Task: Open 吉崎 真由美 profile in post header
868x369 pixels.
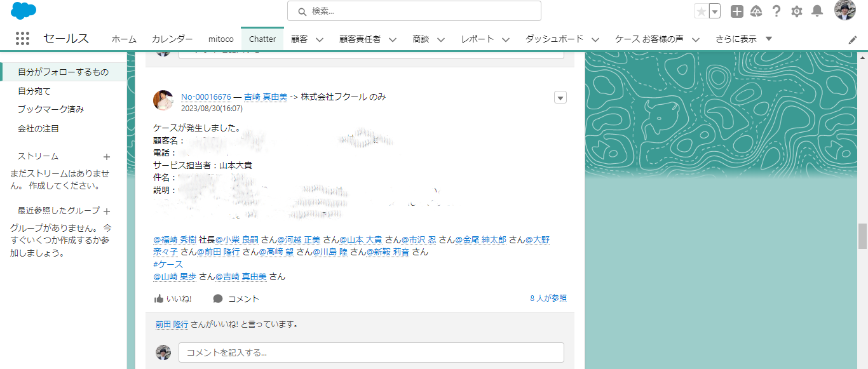Action: coord(266,97)
